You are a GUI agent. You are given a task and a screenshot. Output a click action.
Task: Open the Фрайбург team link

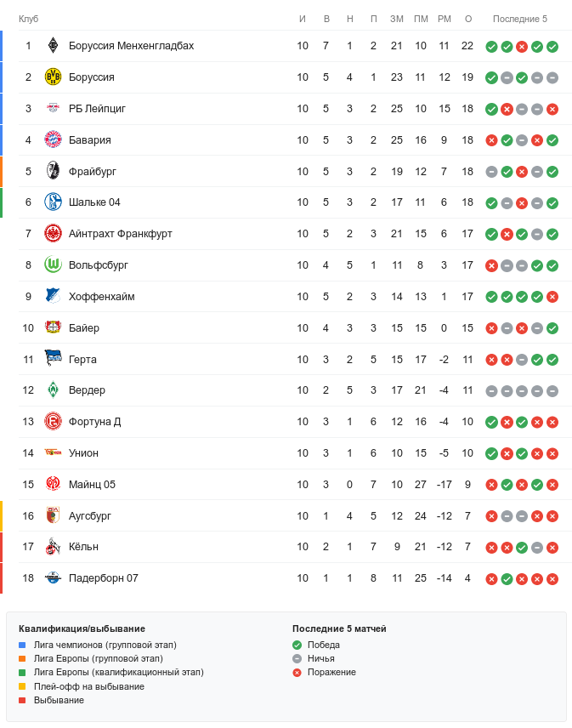[93, 172]
